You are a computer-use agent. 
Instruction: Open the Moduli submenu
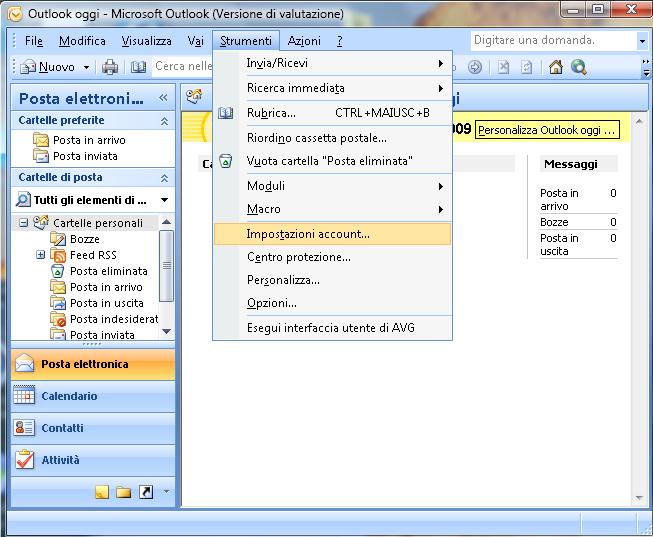[x=332, y=186]
